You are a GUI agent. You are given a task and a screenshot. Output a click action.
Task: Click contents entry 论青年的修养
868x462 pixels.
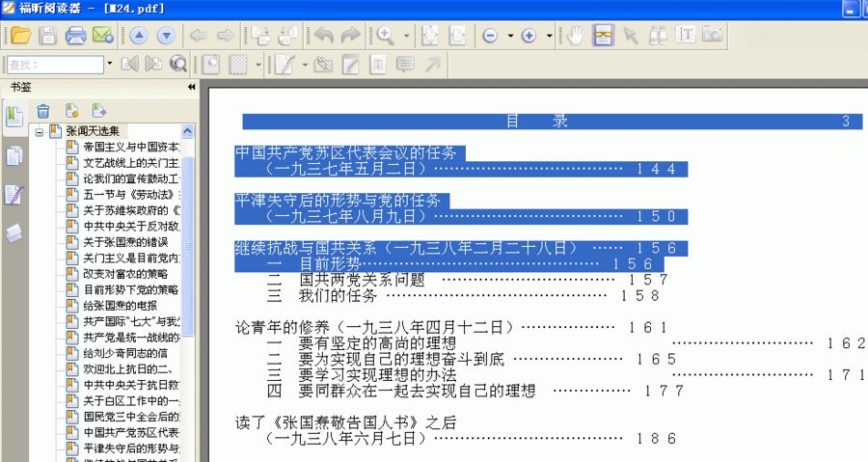283,328
